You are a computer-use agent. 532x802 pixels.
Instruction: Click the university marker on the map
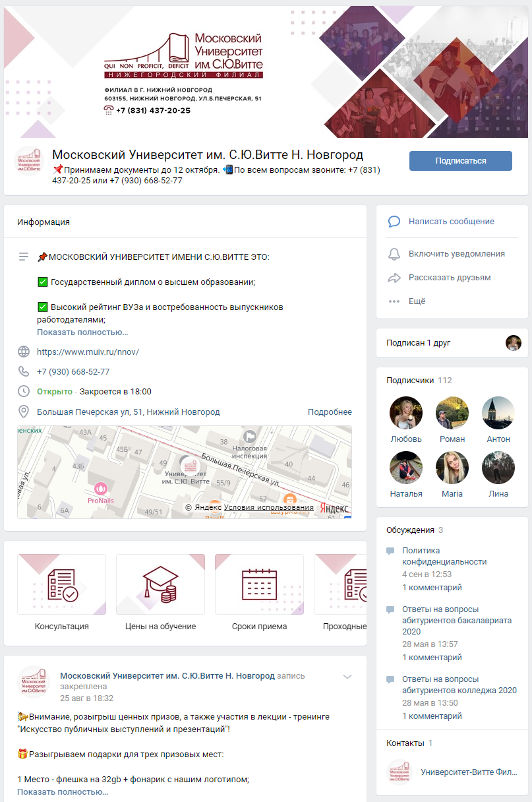click(x=190, y=465)
